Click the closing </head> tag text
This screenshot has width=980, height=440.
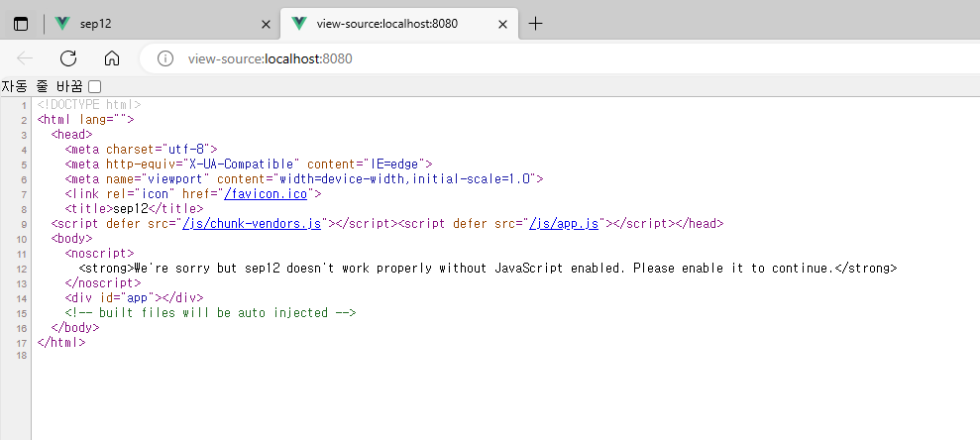pyautogui.click(x=700, y=224)
